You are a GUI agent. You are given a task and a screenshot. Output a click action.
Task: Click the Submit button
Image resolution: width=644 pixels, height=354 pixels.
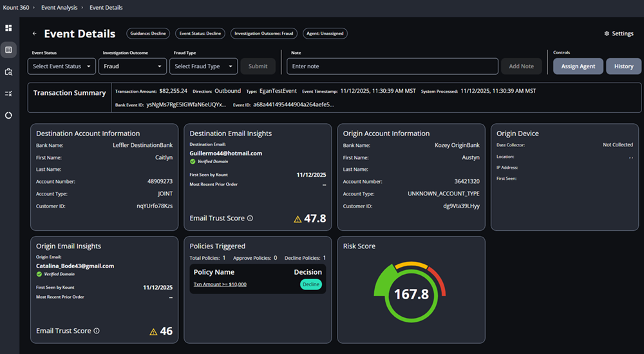[258, 66]
